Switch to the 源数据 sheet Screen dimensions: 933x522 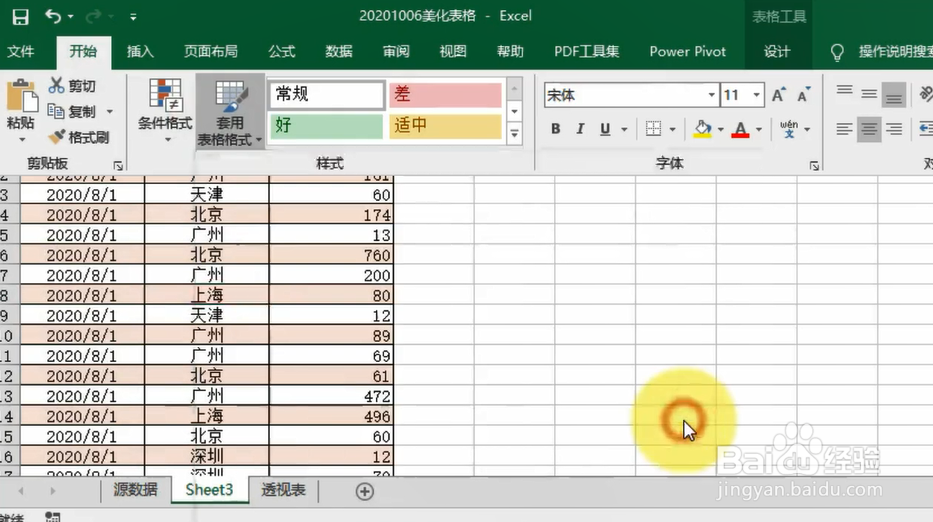(136, 490)
